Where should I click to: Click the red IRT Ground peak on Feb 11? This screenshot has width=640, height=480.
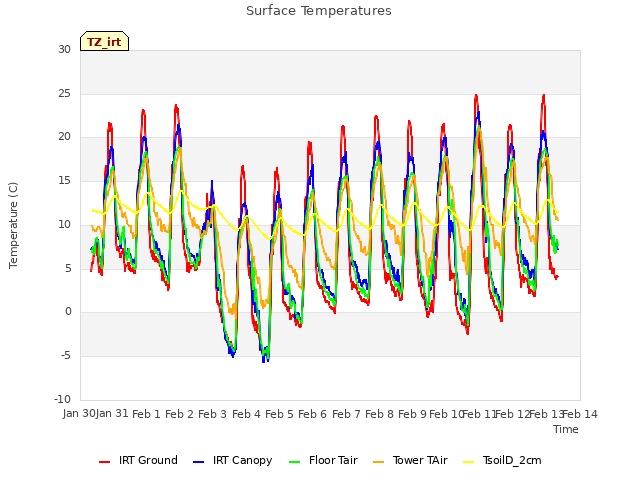click(476, 96)
